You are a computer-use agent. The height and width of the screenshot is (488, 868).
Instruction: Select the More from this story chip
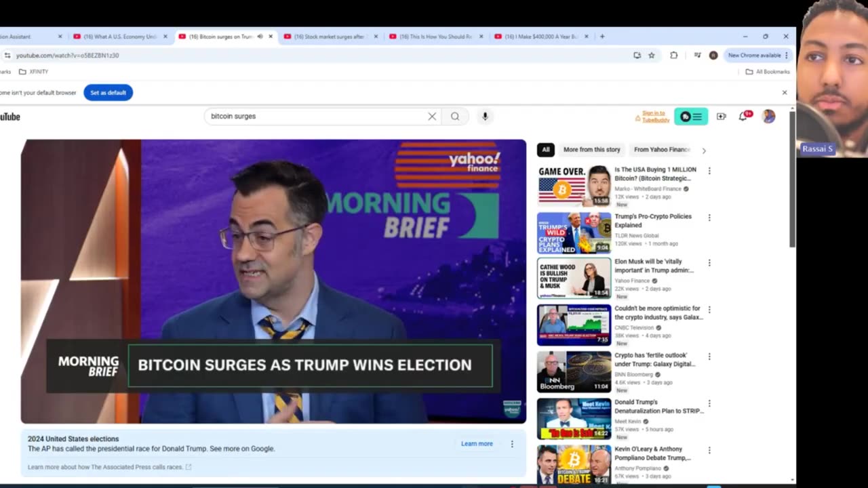pyautogui.click(x=591, y=150)
